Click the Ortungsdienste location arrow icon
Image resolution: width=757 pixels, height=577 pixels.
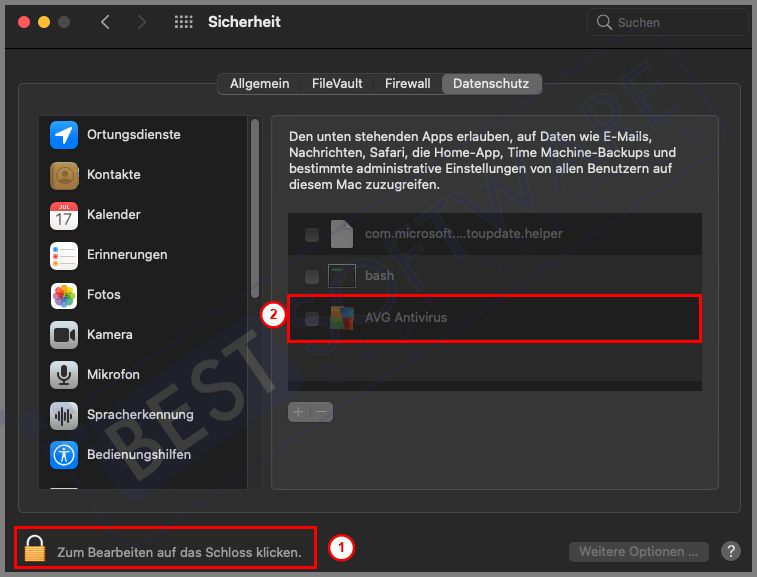[x=64, y=135]
